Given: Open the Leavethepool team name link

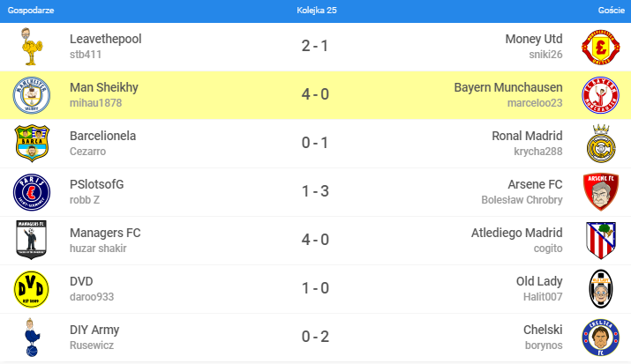Looking at the screenshot, I should pyautogui.click(x=105, y=39).
